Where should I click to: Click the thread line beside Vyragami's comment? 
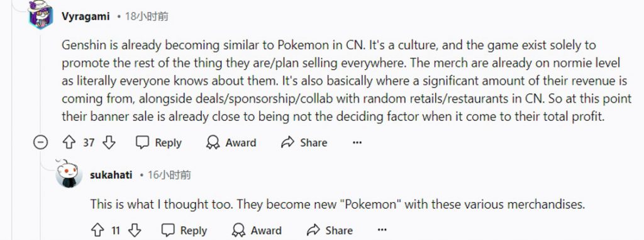coord(41,83)
